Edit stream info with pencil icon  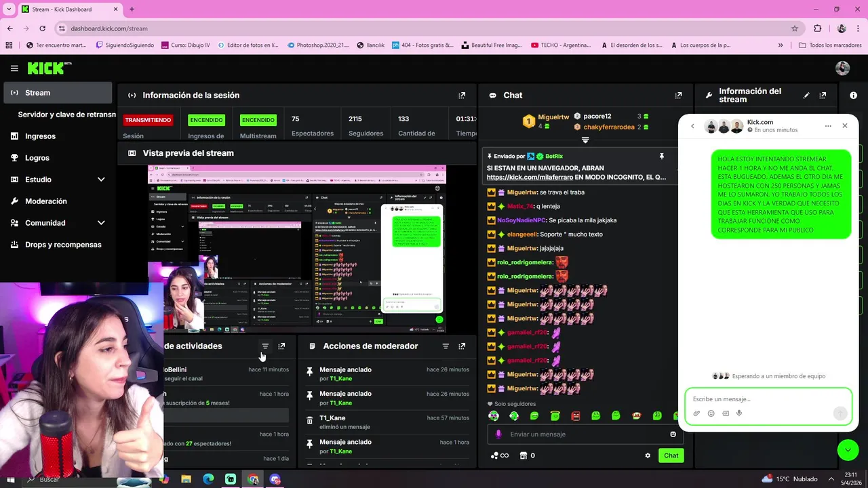pos(806,96)
